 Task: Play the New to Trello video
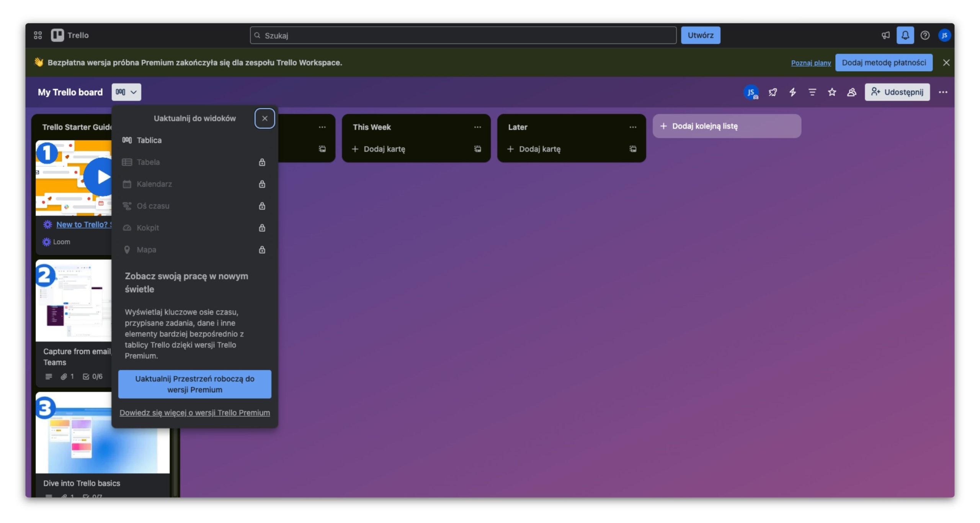coord(100,177)
